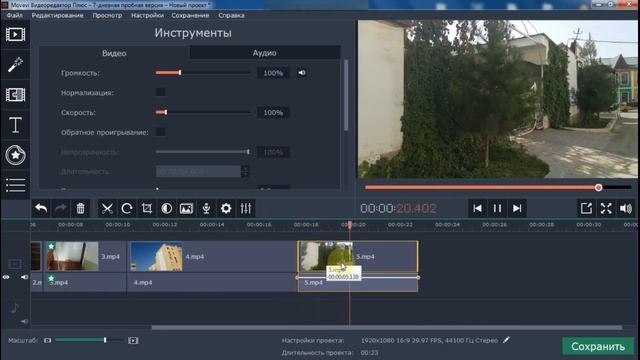The height and width of the screenshot is (360, 640).
Task: Adjust the Громкость volume slider
Action: click(x=203, y=73)
